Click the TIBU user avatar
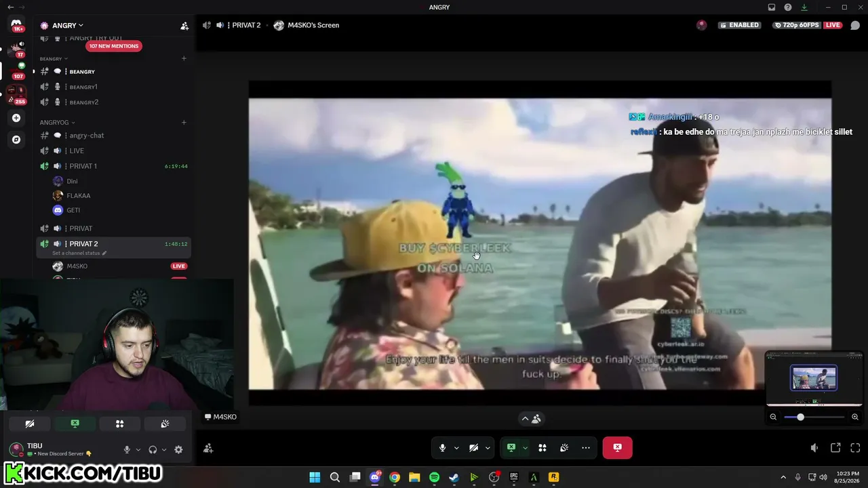This screenshot has width=868, height=488. click(x=16, y=449)
